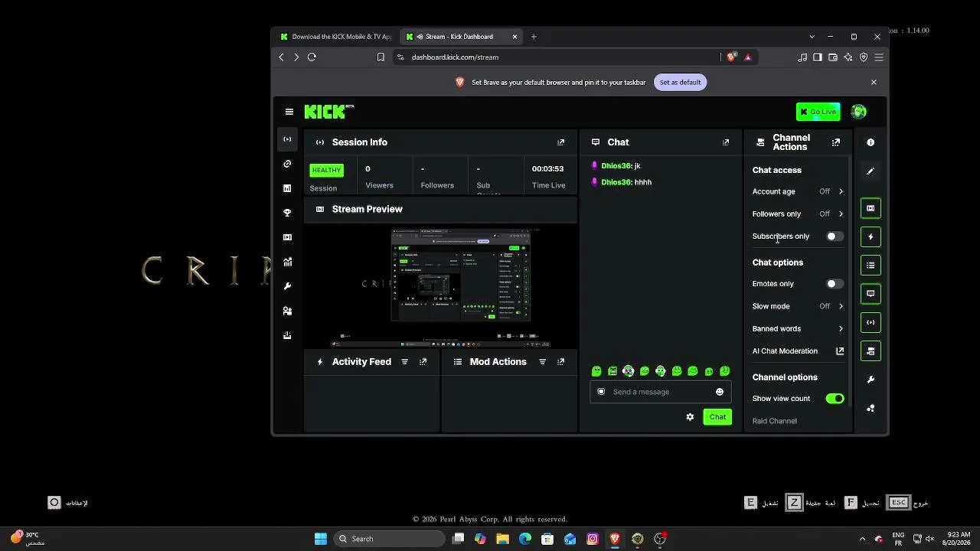Dismiss the default browser notification bar
Image resolution: width=980 pixels, height=551 pixels.
[x=874, y=83]
